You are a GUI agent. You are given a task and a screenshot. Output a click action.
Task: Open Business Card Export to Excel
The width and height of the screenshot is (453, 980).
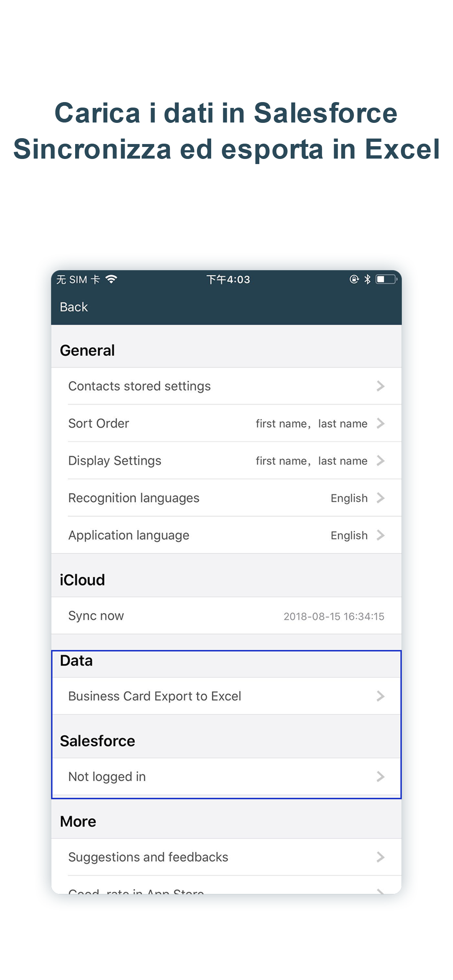click(226, 696)
